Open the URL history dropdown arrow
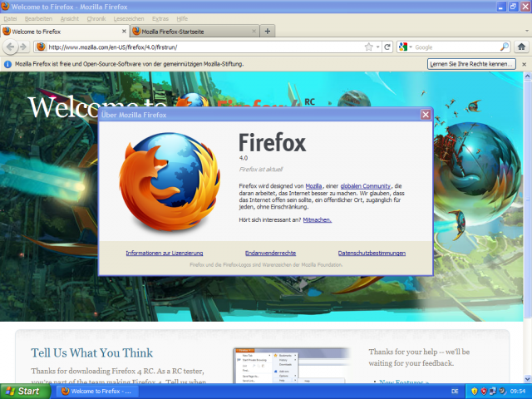 [x=377, y=47]
